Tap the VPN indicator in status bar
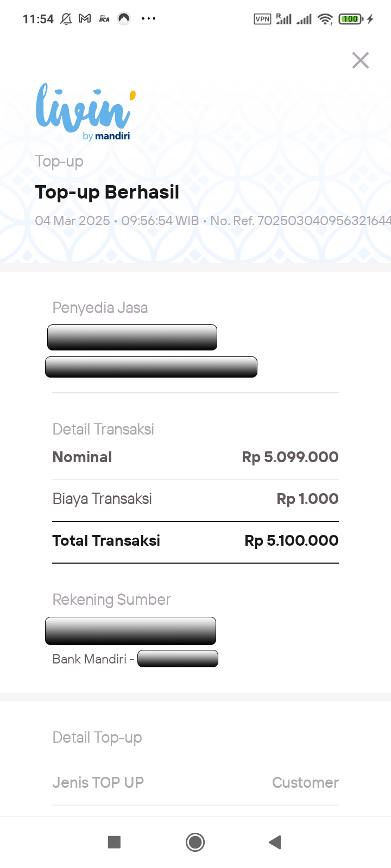Image resolution: width=391 pixels, height=868 pixels. pos(262,19)
